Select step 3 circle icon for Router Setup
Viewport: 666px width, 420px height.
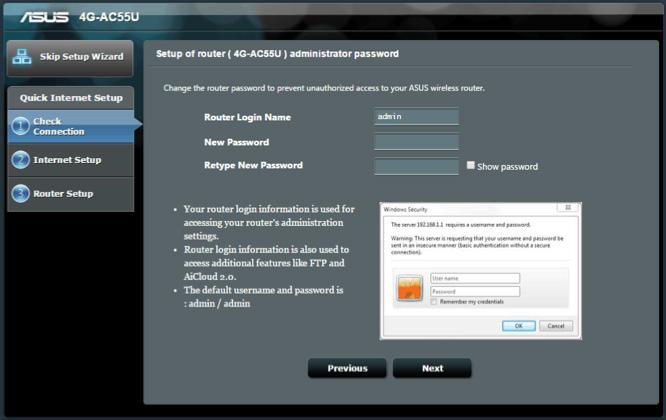tap(20, 194)
